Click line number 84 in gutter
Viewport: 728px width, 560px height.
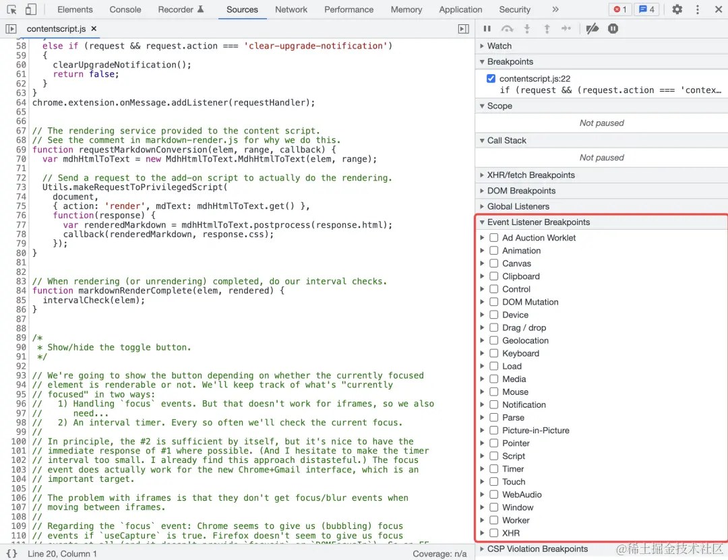coord(21,290)
